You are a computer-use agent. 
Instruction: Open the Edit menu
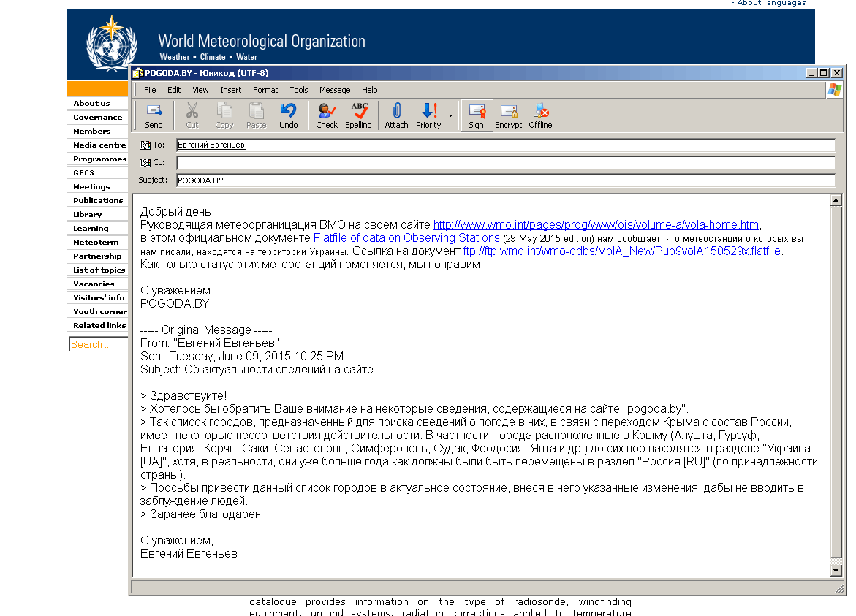coord(173,90)
